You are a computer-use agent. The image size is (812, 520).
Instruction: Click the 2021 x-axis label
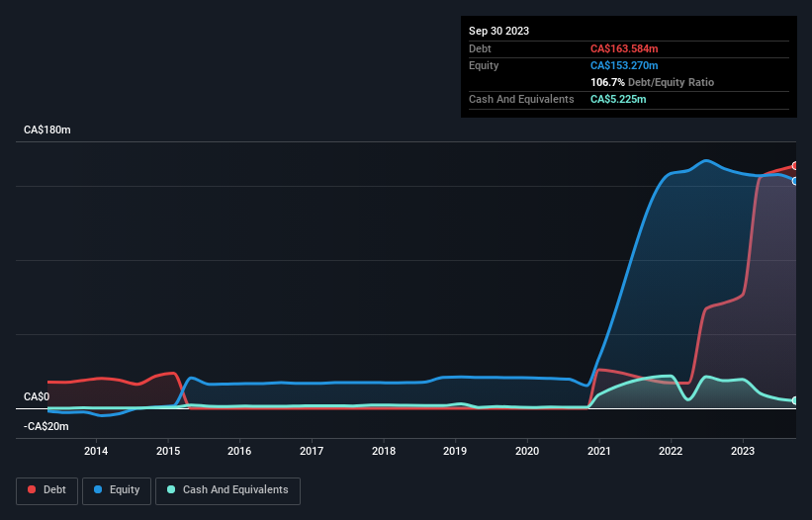pos(599,451)
